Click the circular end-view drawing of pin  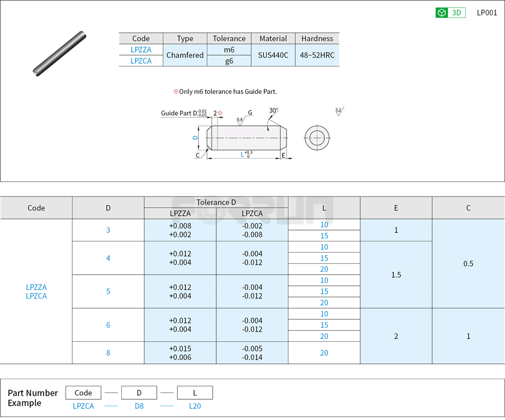point(316,138)
